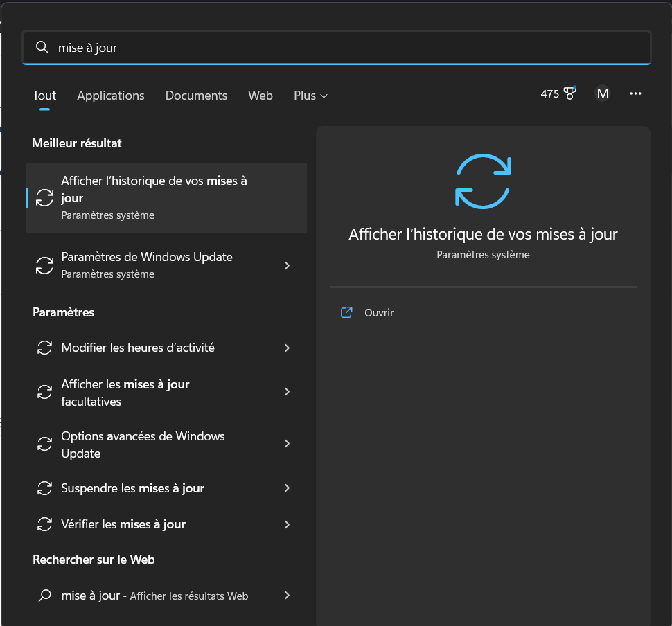Switch to the Applications tab
Viewport: 672px width, 626px height.
[110, 96]
